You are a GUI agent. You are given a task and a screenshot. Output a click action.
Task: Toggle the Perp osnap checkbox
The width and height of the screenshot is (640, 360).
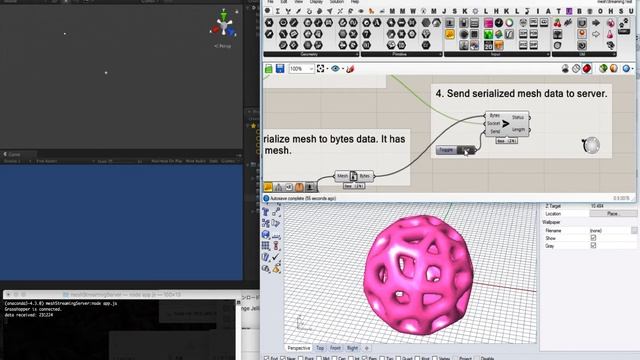coord(364,358)
